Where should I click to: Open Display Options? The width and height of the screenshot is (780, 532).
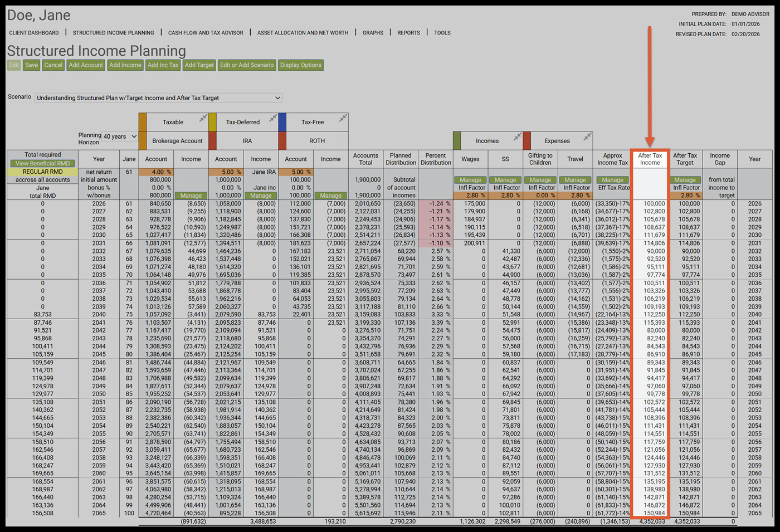coord(300,65)
